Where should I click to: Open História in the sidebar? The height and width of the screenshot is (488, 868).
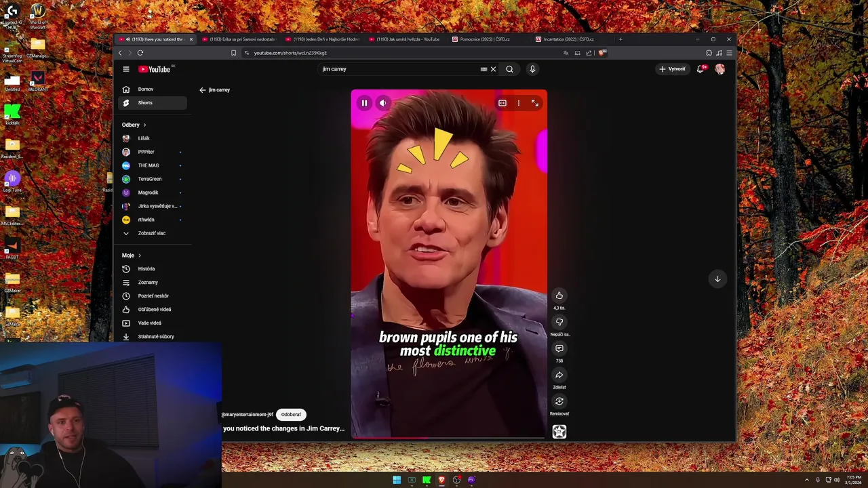[153, 269]
